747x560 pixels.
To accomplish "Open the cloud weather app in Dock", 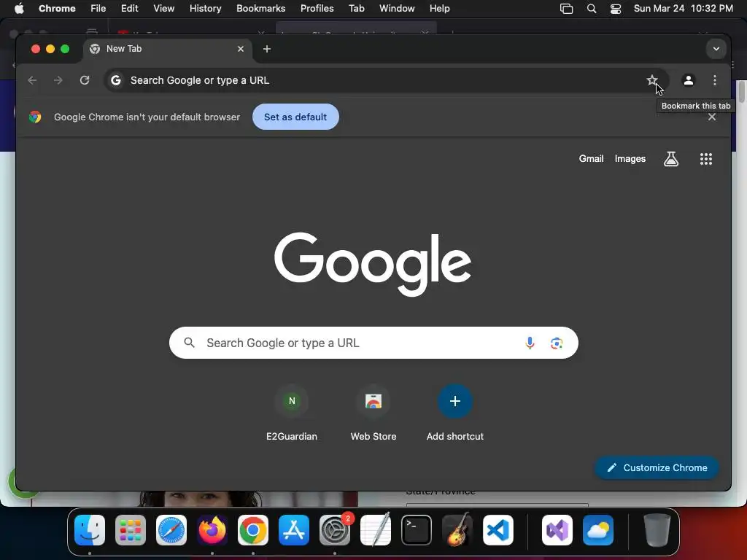I will click(x=598, y=529).
